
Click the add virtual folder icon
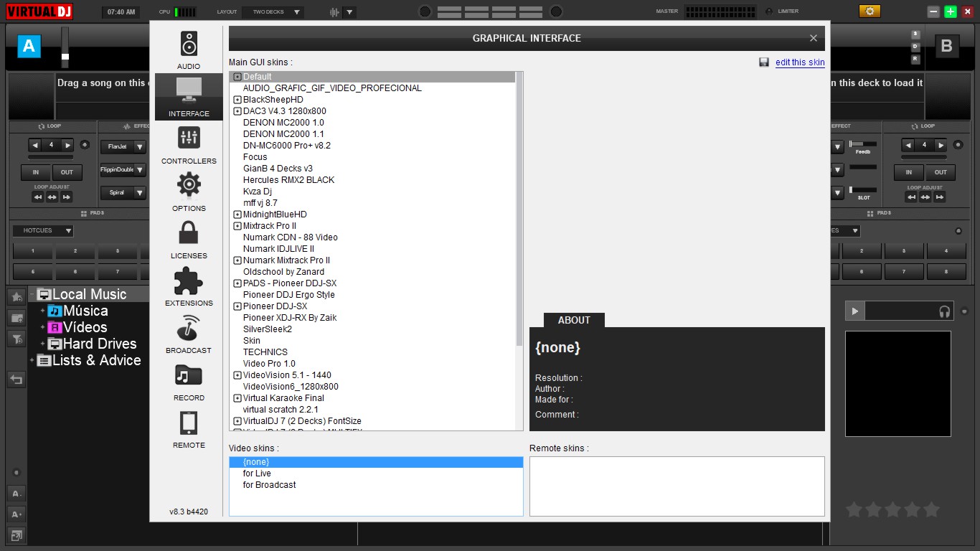17,317
